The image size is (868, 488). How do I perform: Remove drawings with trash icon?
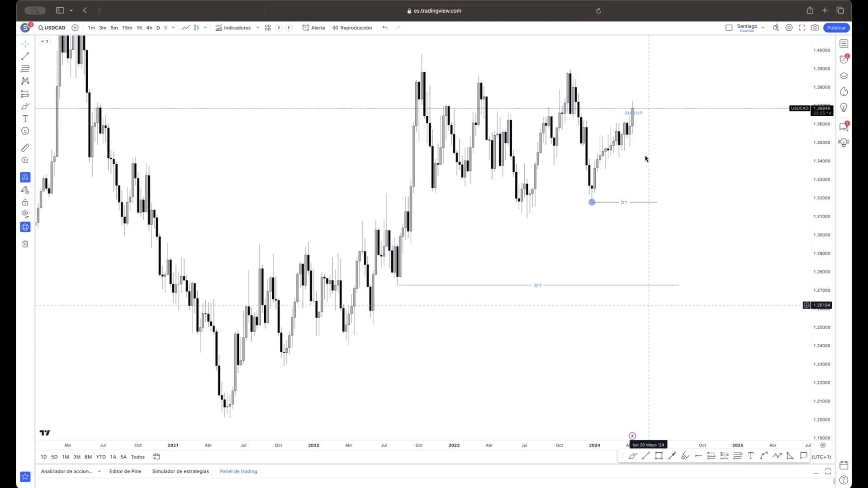pyautogui.click(x=25, y=244)
